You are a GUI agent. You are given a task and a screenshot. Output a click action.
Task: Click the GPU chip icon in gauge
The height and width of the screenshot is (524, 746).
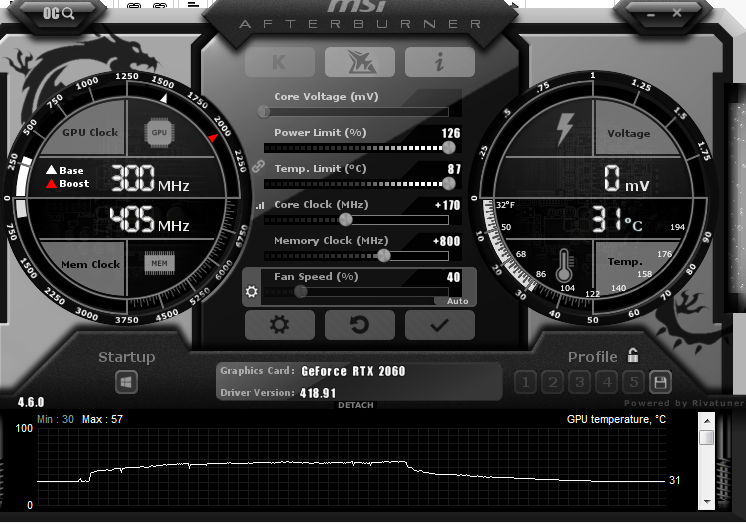coord(159,132)
